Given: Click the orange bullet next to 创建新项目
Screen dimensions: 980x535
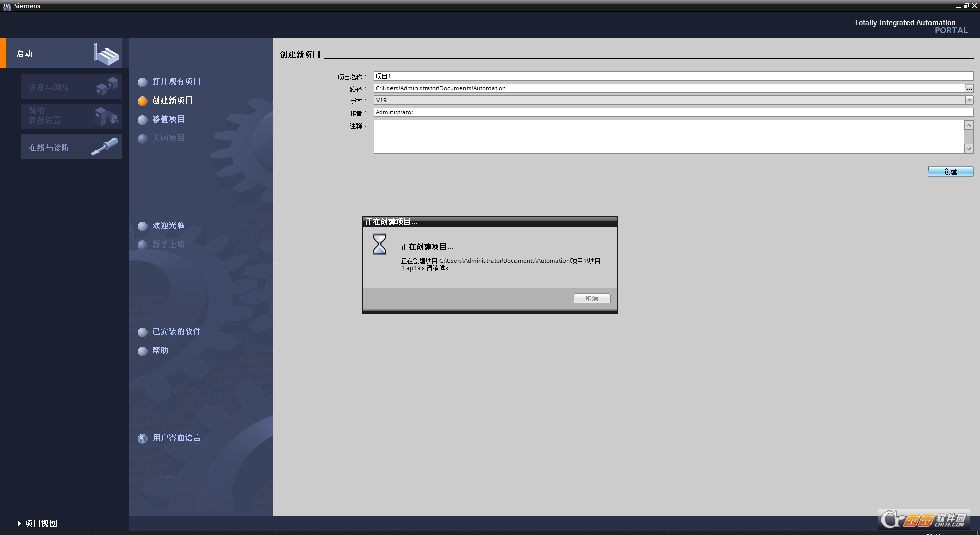Looking at the screenshot, I should pyautogui.click(x=142, y=101).
